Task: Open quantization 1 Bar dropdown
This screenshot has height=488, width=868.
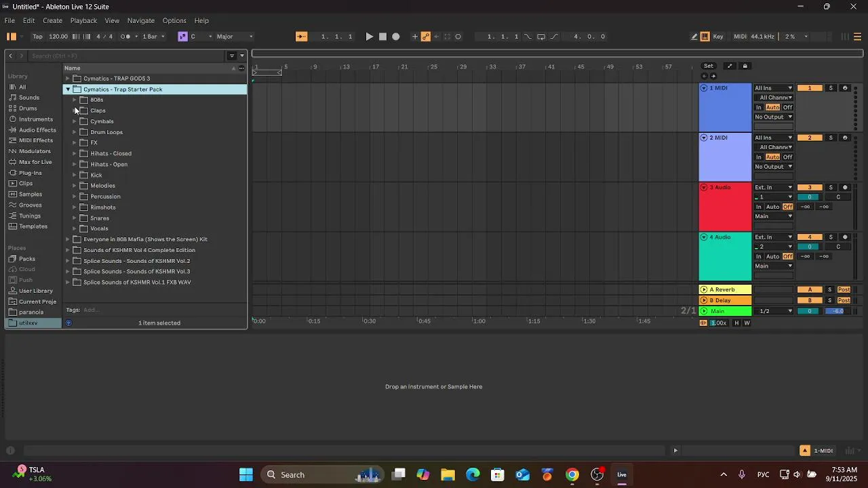Action: coord(153,37)
